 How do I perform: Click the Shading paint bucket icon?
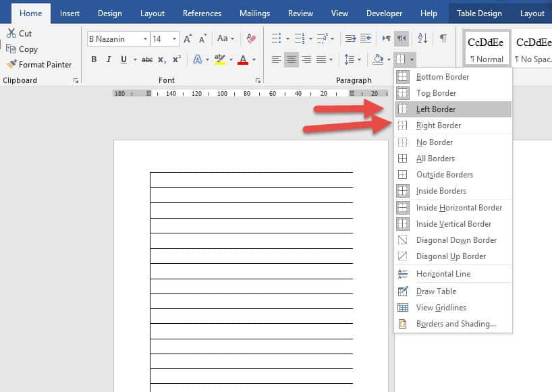point(379,59)
